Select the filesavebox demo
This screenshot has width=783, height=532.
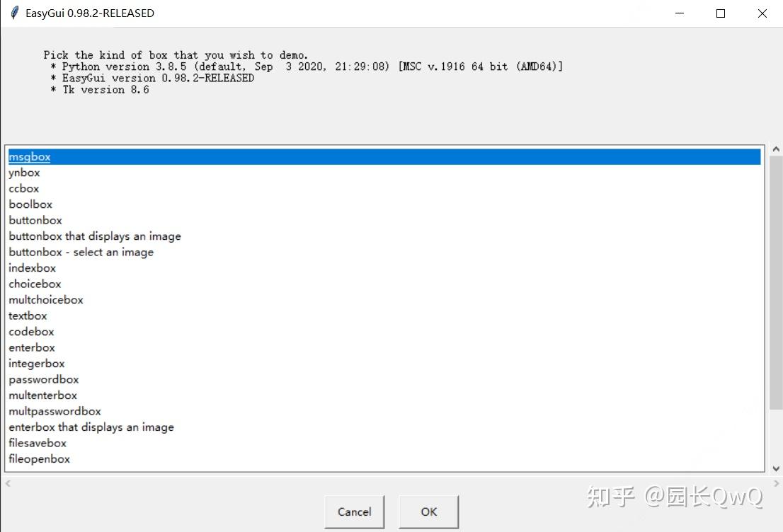click(x=38, y=443)
